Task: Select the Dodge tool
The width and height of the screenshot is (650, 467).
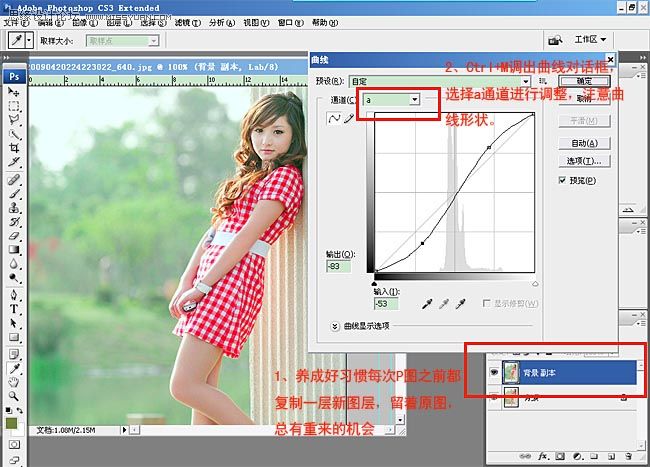Action: [x=14, y=277]
